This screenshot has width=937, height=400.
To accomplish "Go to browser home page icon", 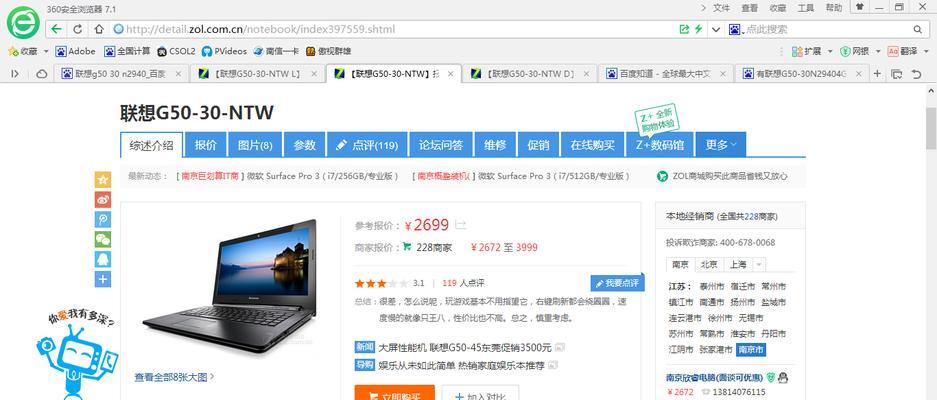I will (x=99, y=29).
